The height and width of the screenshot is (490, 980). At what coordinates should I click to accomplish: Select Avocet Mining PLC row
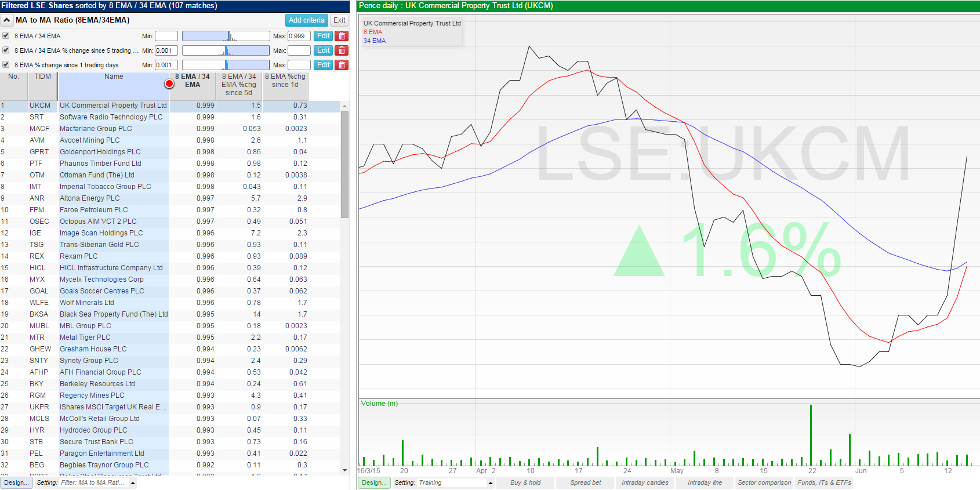pos(170,140)
